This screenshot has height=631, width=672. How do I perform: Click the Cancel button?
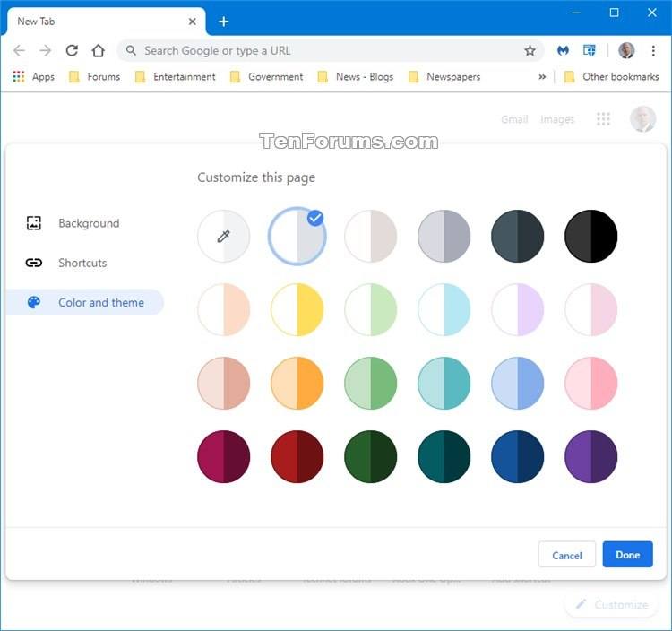(x=567, y=555)
